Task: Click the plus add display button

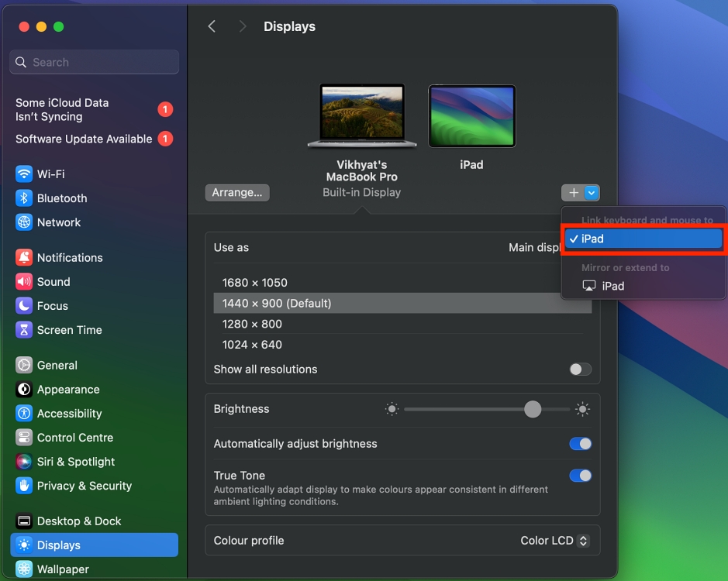Action: [x=574, y=193]
